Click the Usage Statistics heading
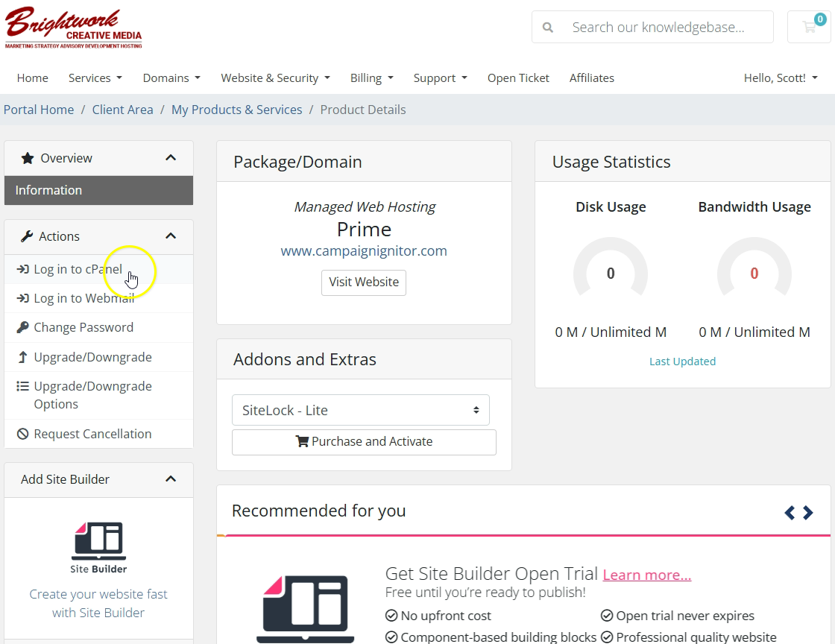The height and width of the screenshot is (644, 835). [611, 162]
